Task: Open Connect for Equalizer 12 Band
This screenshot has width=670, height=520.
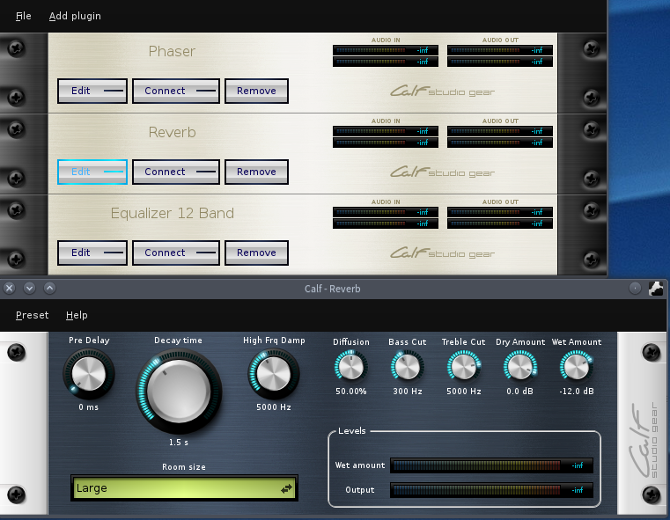Action: point(175,253)
